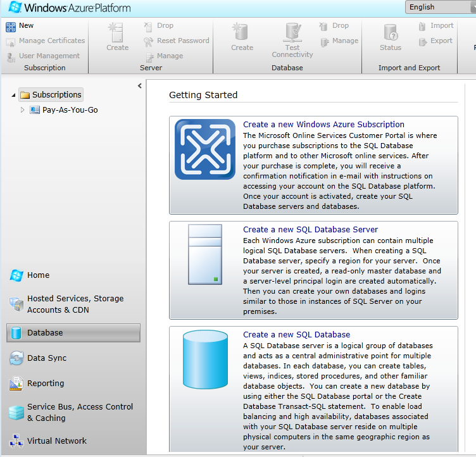Click the Home flag icon
Image resolution: width=476 pixels, height=457 pixels.
[x=16, y=275]
